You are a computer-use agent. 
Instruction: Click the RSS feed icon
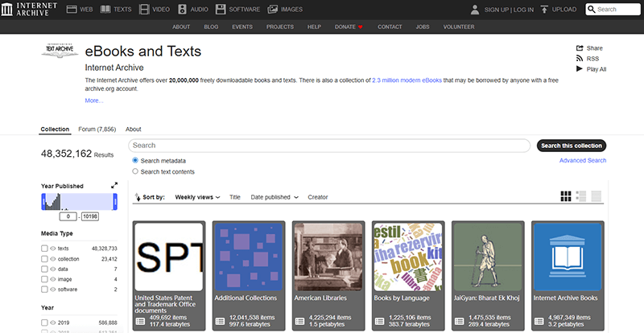(580, 59)
